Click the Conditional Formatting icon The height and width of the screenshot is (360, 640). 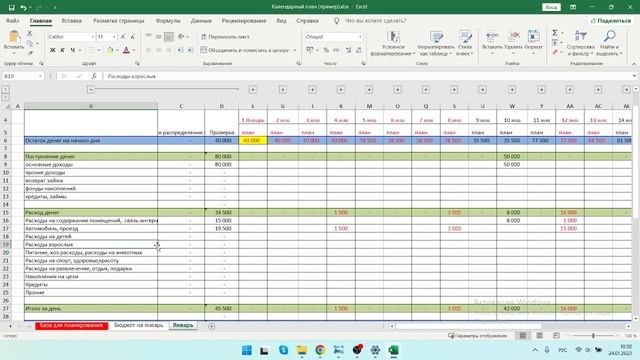coord(393,37)
